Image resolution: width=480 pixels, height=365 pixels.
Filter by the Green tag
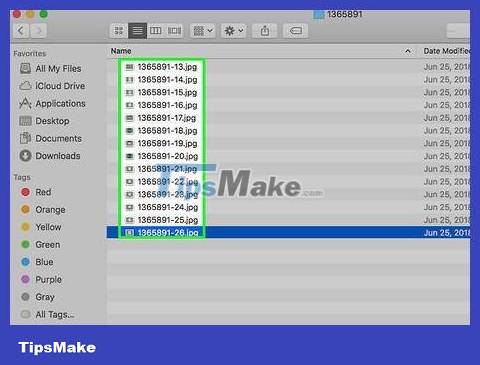pyautogui.click(x=41, y=245)
